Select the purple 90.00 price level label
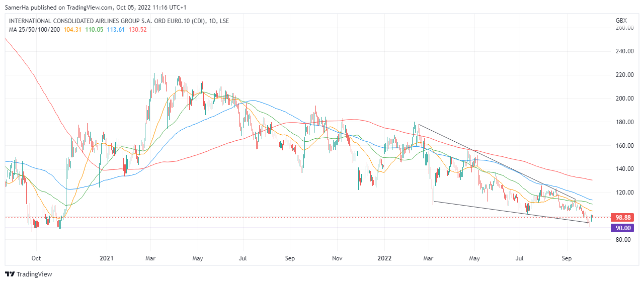 pos(623,228)
